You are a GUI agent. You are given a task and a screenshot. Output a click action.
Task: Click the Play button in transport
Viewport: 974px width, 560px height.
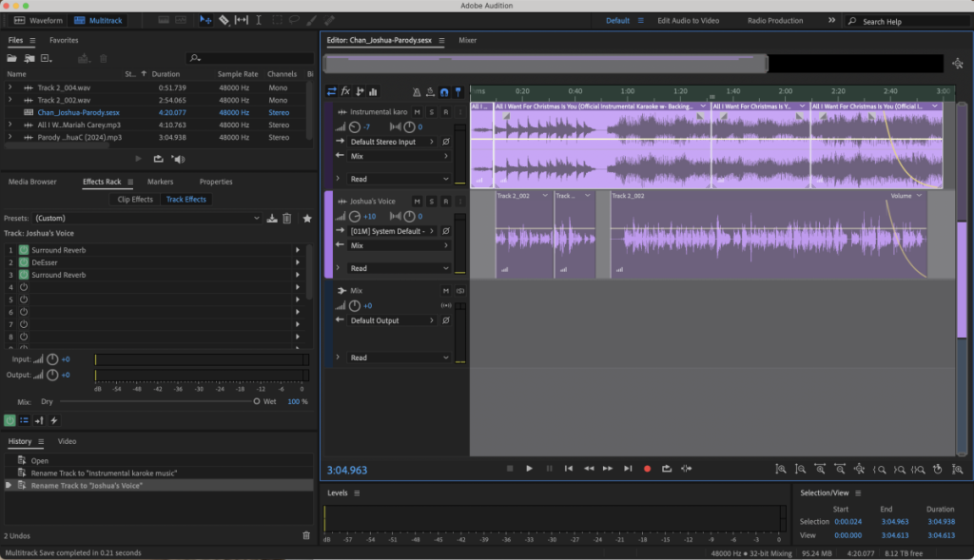529,469
